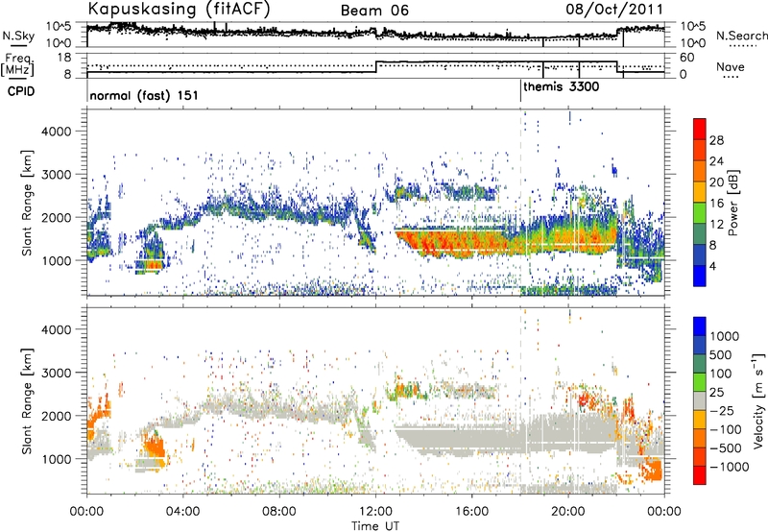
Task: Click 'Slant Range [km]' label of velocity panel
Action: pos(27,400)
